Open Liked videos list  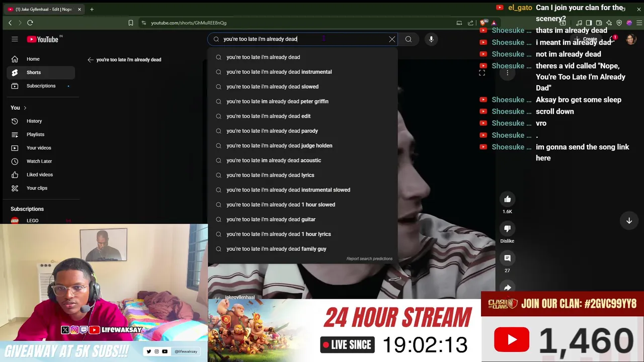pos(41,174)
